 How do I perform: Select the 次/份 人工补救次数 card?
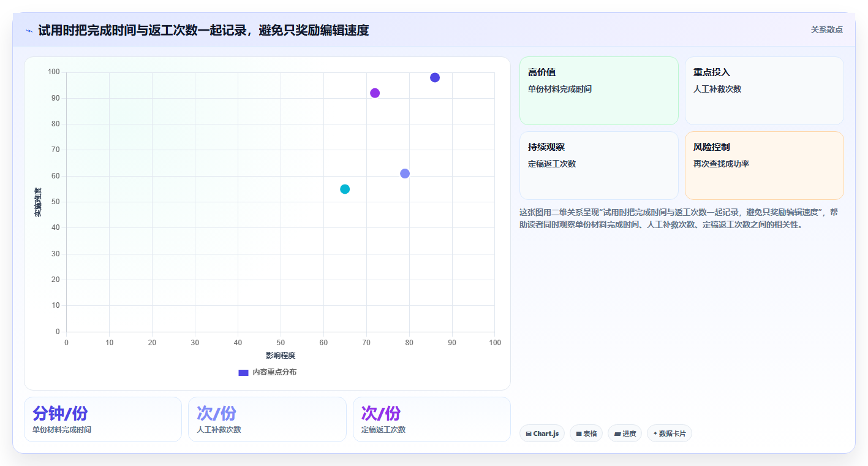point(267,419)
